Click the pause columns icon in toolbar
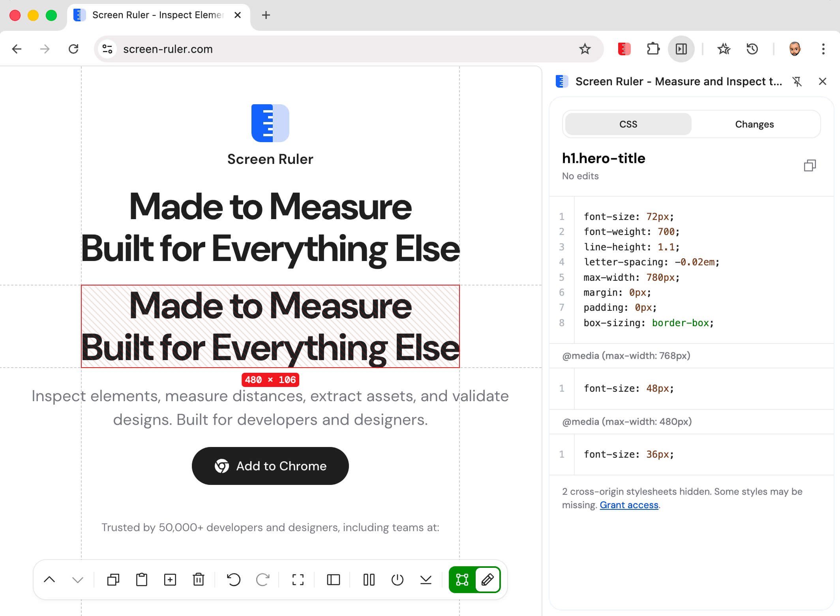840x616 pixels. [x=369, y=580]
